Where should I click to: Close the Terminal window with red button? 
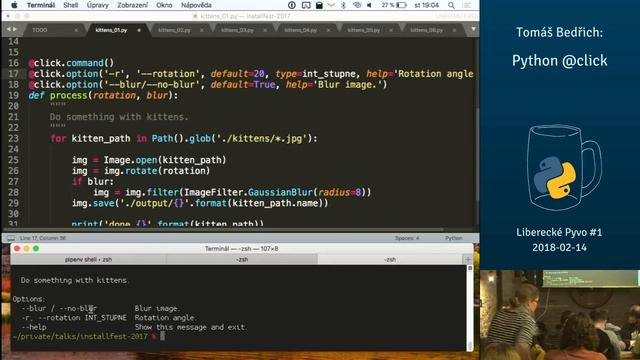(x=17, y=249)
